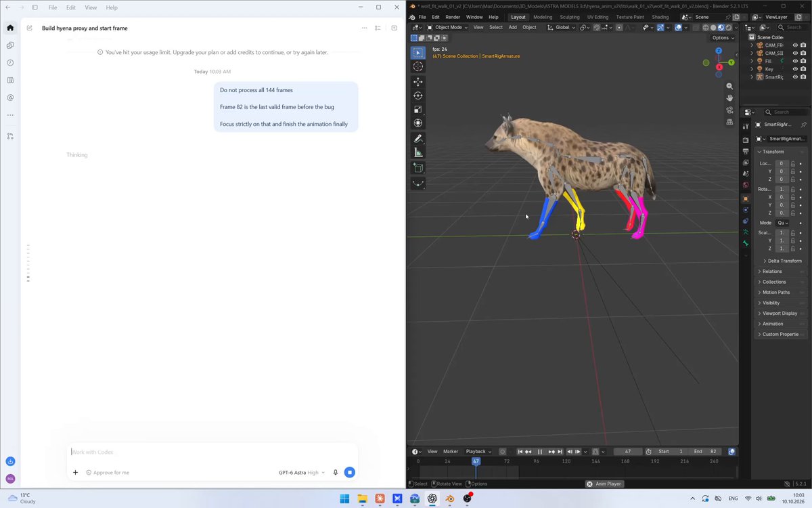
Task: Click the Work with Codex input field
Action: click(x=212, y=452)
